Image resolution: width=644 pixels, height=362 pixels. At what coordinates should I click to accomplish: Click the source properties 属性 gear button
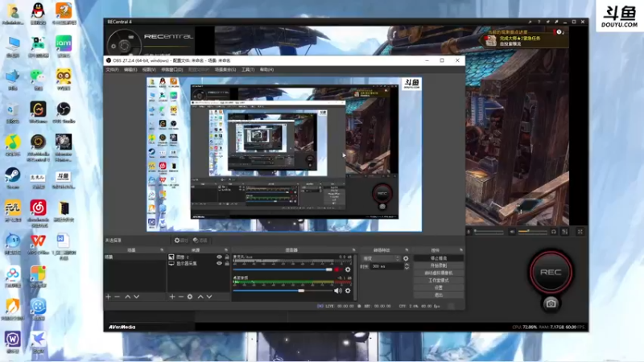181,241
